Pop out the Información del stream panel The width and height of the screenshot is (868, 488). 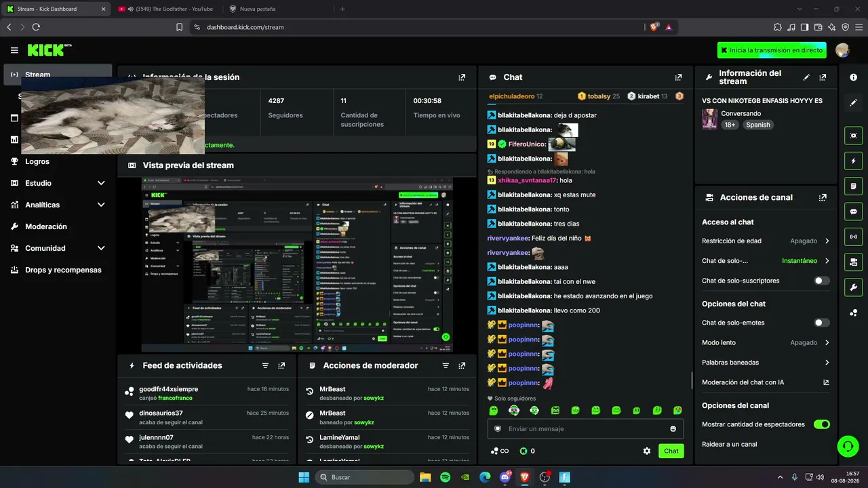[823, 77]
